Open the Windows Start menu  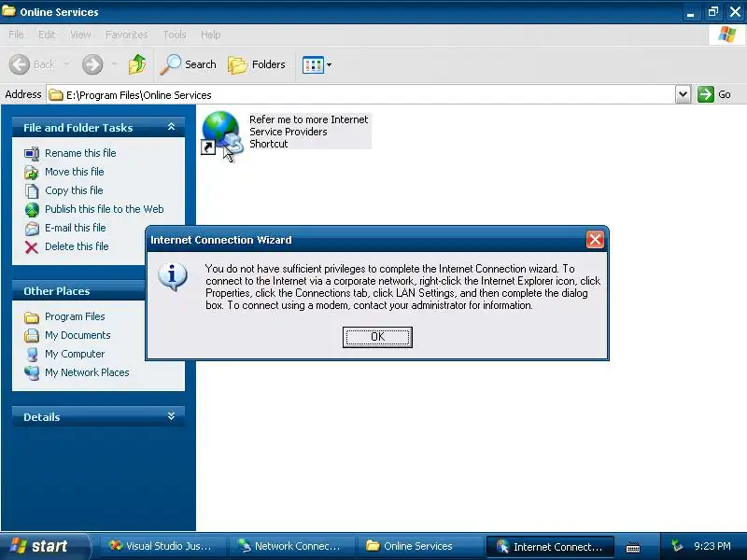point(44,546)
